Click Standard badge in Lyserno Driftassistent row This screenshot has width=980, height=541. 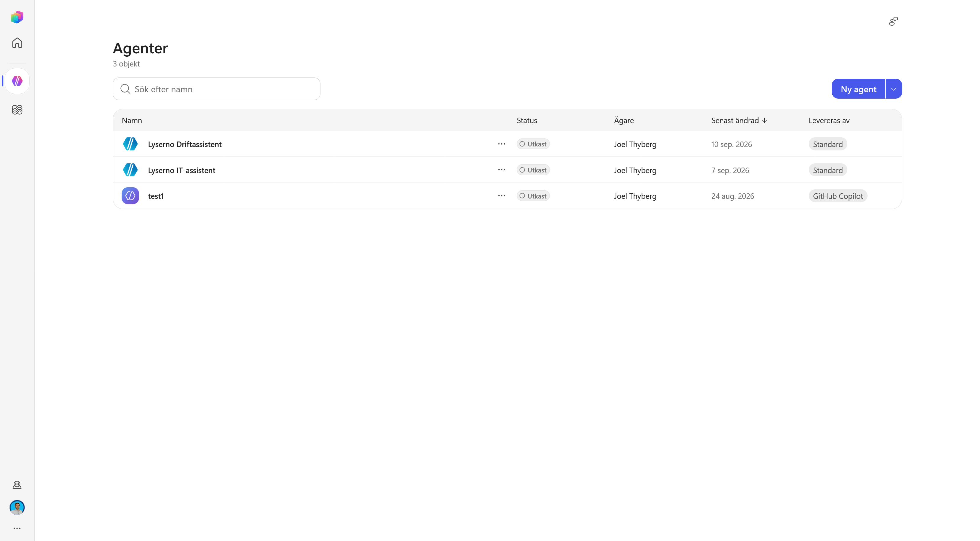tap(827, 144)
